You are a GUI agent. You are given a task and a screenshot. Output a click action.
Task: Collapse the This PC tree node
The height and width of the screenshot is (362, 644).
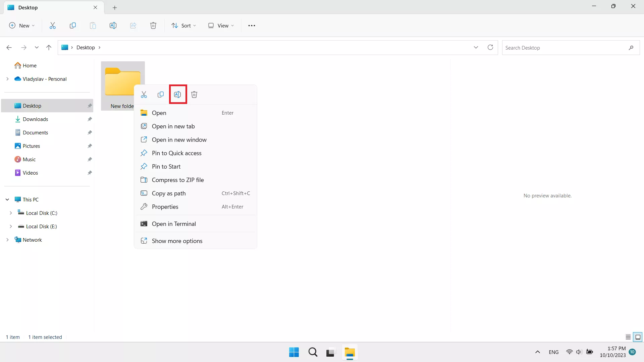7,199
